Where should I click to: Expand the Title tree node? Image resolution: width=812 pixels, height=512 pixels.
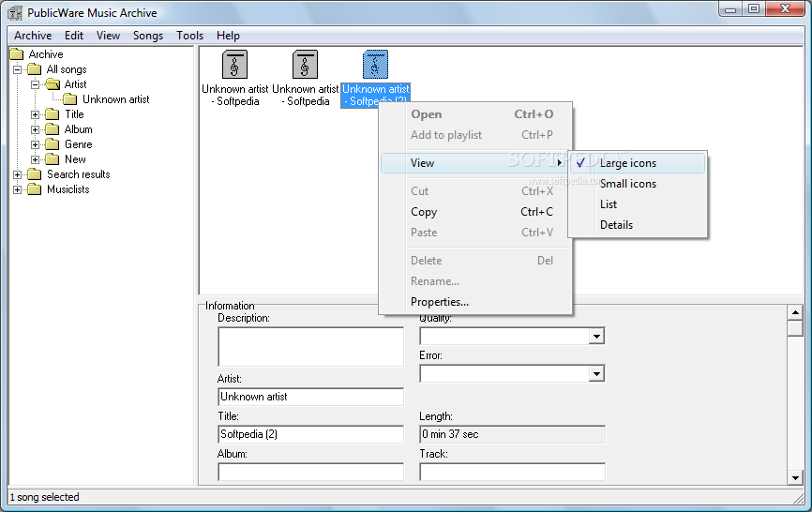pyautogui.click(x=36, y=114)
